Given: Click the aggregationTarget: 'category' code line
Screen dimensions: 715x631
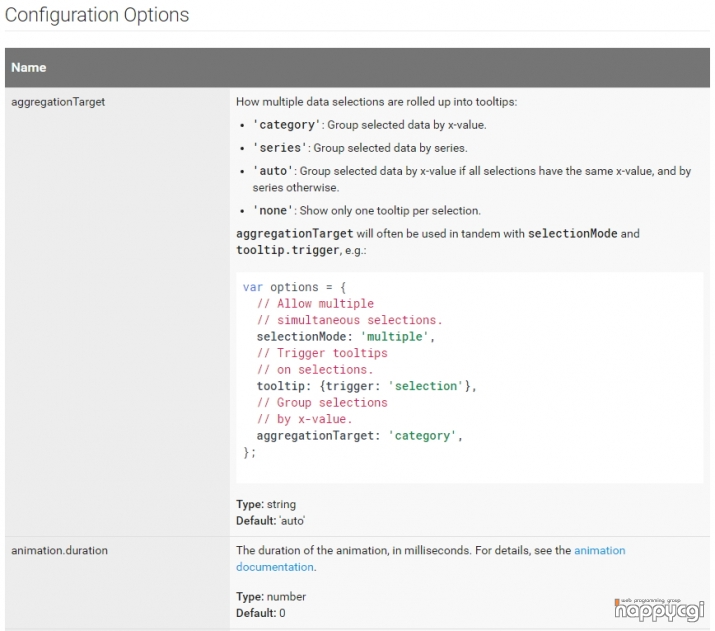Looking at the screenshot, I should click(x=359, y=435).
